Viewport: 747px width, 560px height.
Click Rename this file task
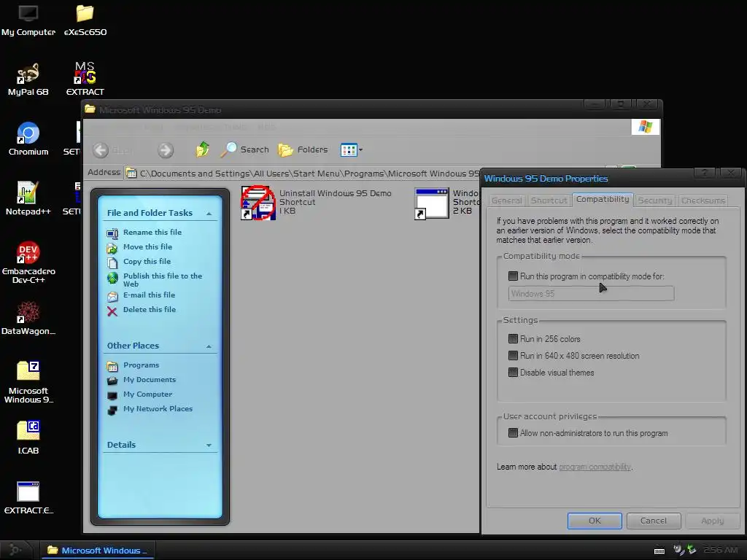pyautogui.click(x=152, y=233)
